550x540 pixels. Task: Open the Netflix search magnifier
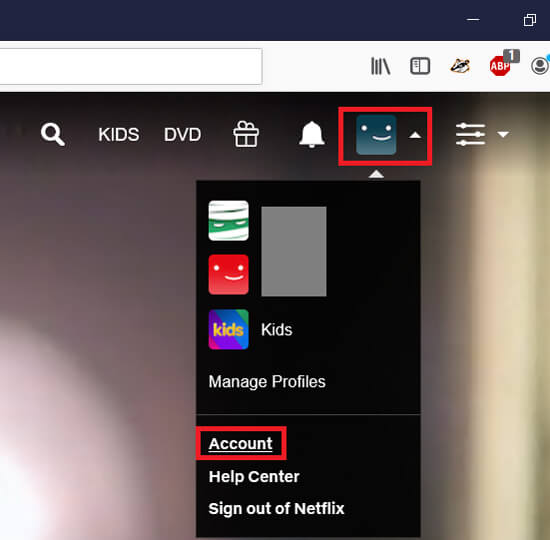(53, 134)
